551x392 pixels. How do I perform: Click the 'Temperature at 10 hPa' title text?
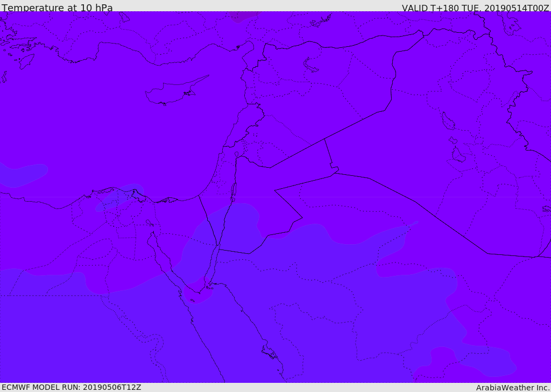[x=57, y=8]
